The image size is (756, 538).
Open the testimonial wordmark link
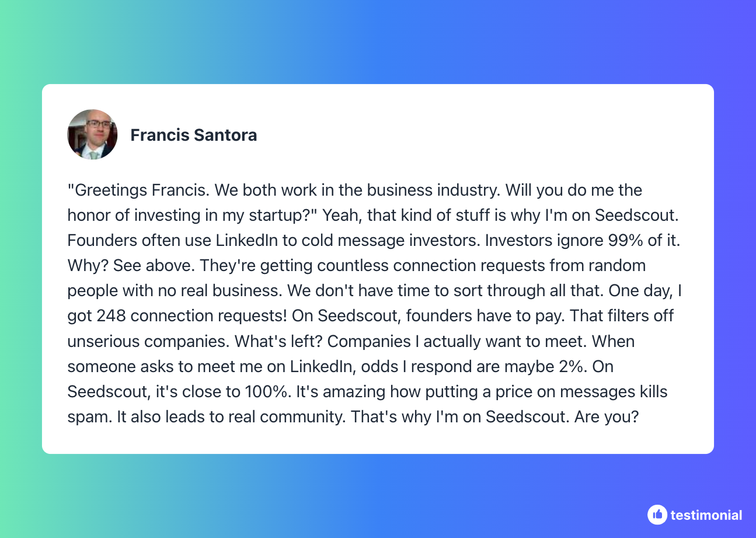click(706, 515)
